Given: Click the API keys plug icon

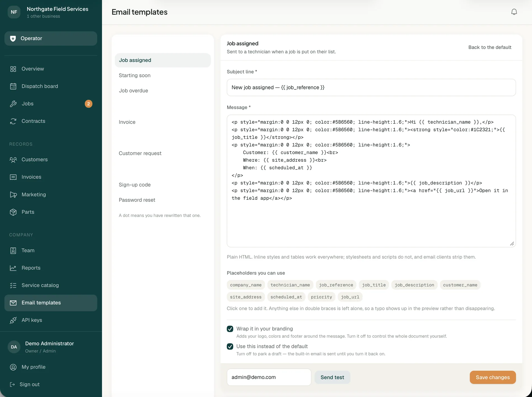Looking at the screenshot, I should click(13, 320).
